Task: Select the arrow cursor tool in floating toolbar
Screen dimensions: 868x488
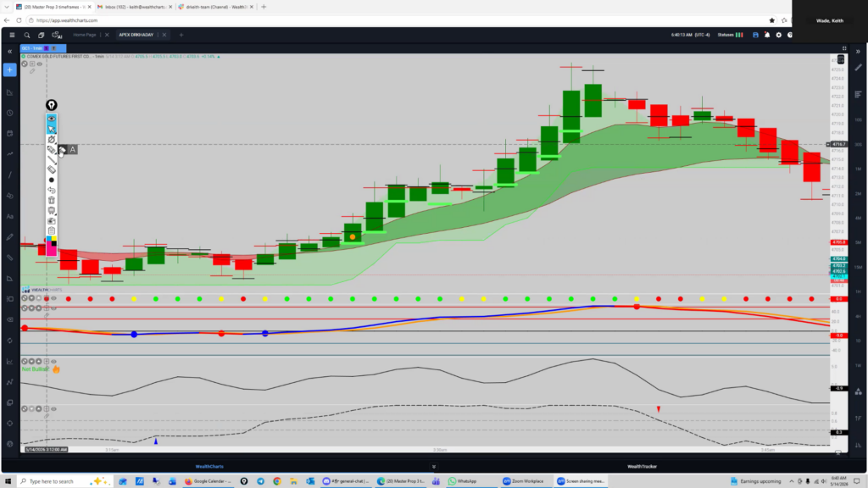Action: (x=52, y=129)
